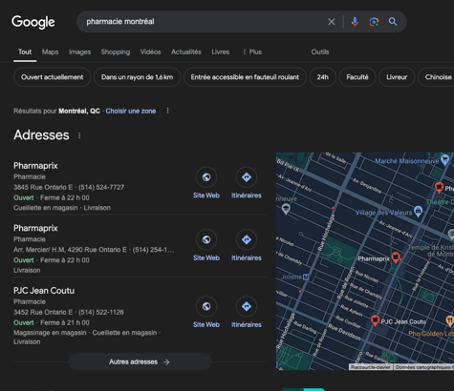The width and height of the screenshot is (454, 391).
Task: Open Site Web globe icon for first Pharmaprix
Action: click(x=206, y=177)
